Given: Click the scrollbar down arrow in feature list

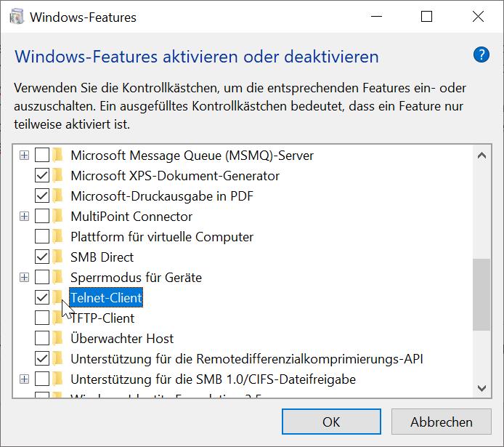Looking at the screenshot, I should [x=481, y=389].
